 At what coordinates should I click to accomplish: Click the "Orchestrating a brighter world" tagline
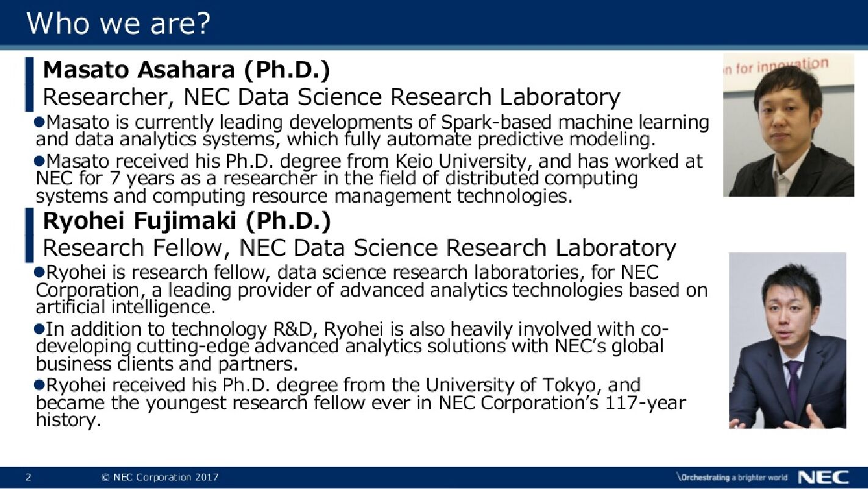pos(731,477)
